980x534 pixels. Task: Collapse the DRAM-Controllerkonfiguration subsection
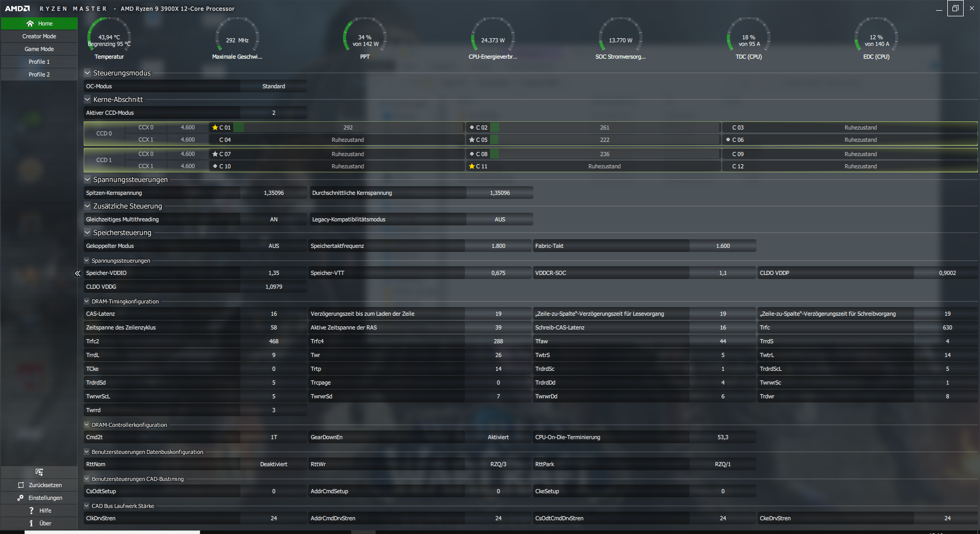(x=87, y=425)
